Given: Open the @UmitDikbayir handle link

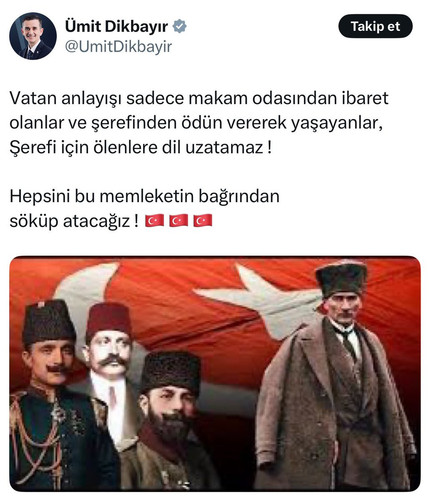Looking at the screenshot, I should tap(118, 47).
